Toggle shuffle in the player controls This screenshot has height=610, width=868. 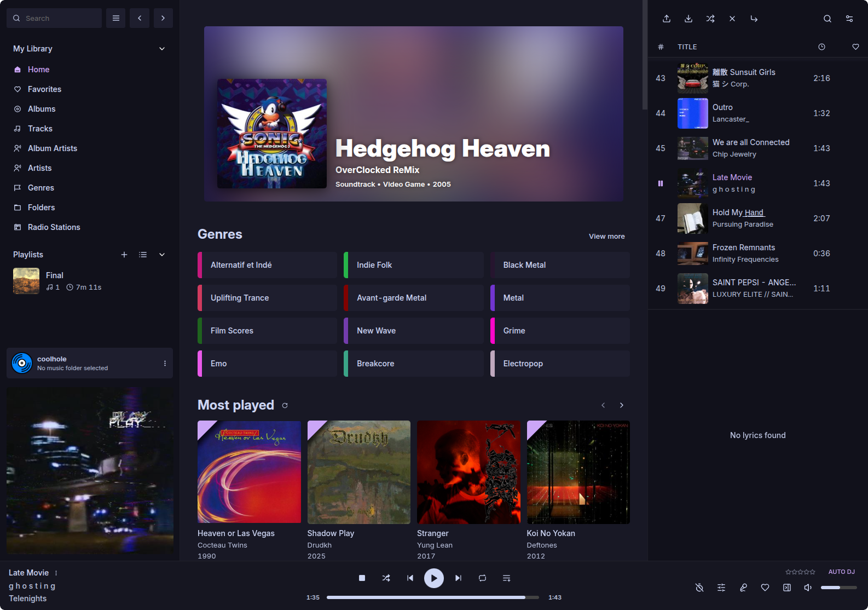(x=386, y=578)
